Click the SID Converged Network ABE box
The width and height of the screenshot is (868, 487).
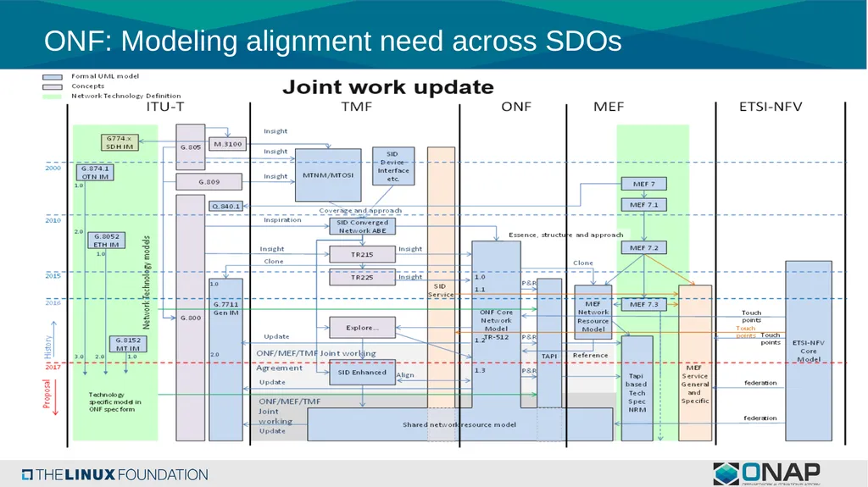tap(362, 226)
